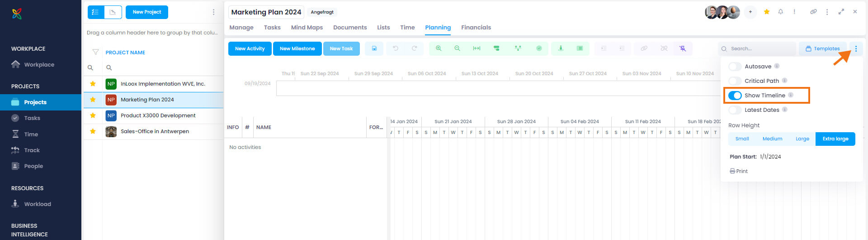This screenshot has height=240, width=868.
Task: Unfavorite Marketing Plan 2024 via header star
Action: 766,12
